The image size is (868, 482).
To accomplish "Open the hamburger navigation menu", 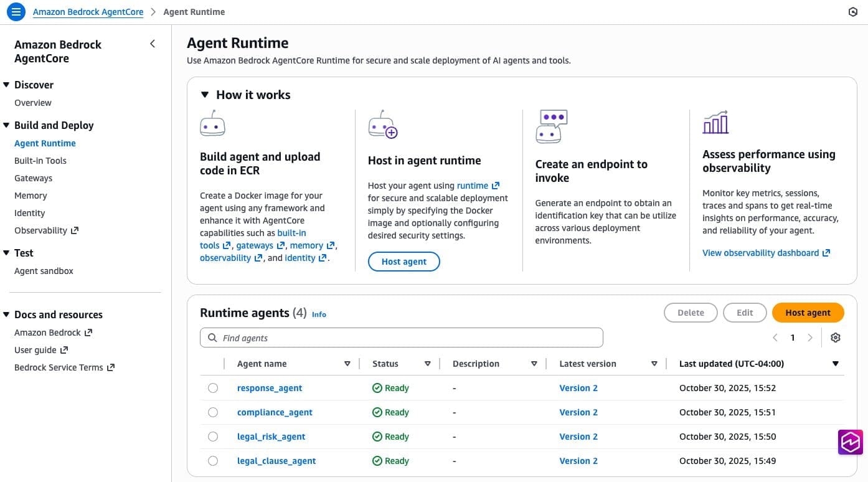I will [x=16, y=12].
